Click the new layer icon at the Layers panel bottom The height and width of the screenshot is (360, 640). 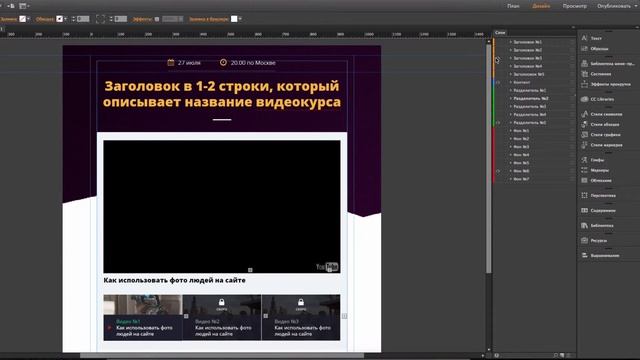(562, 356)
